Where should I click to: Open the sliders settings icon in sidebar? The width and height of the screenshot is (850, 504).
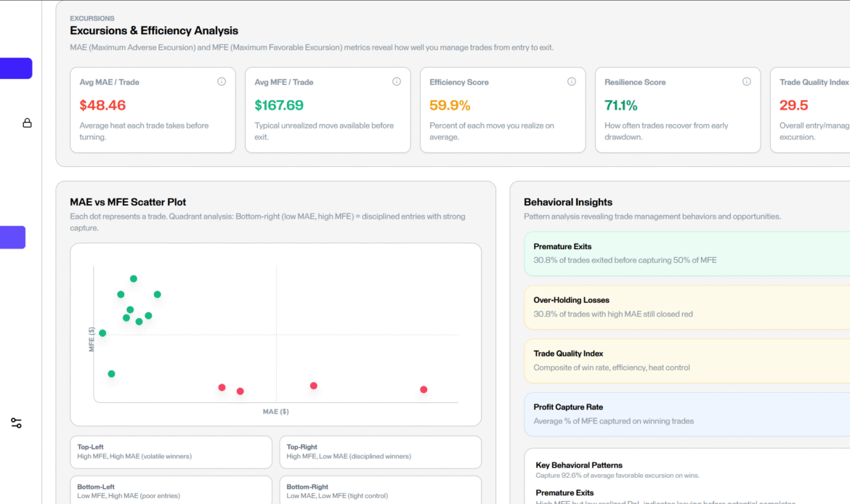tap(16, 423)
